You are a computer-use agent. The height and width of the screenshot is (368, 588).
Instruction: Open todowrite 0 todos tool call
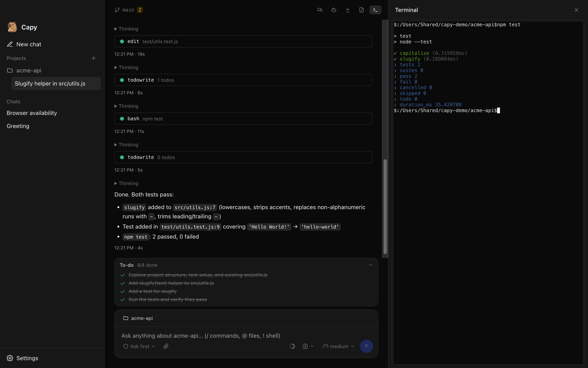(x=243, y=157)
